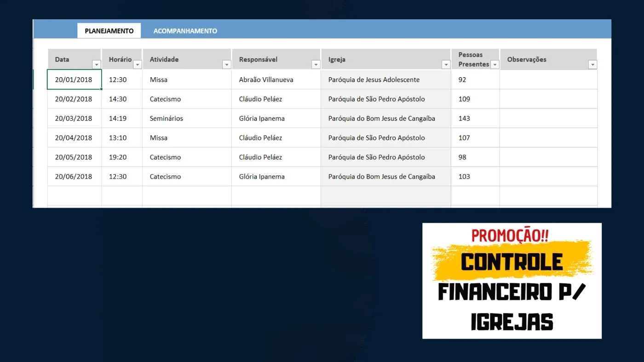
Task: Select Catecismo in the 20/05/2018 row
Action: (x=187, y=157)
